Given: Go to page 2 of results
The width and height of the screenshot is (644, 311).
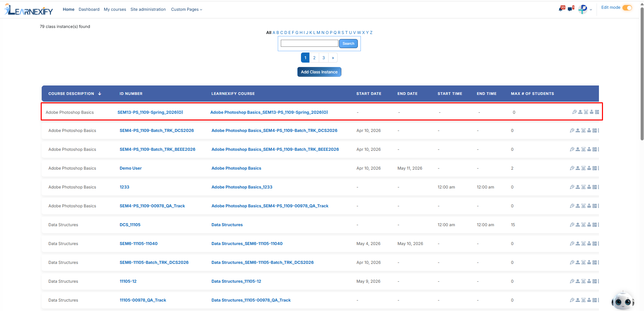Looking at the screenshot, I should point(314,58).
